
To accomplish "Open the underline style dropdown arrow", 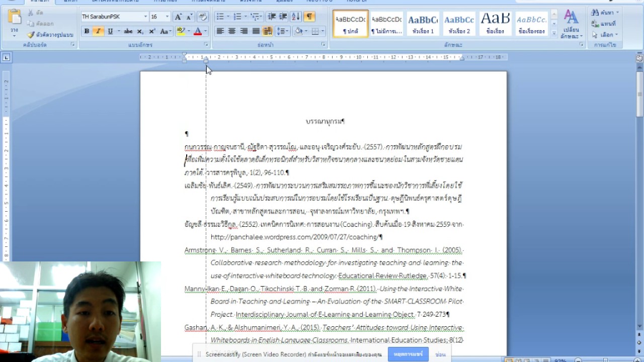I will [119, 31].
